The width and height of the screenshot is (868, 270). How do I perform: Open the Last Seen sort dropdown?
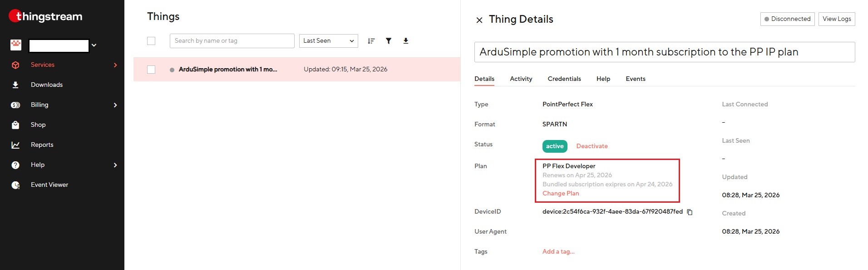click(328, 41)
